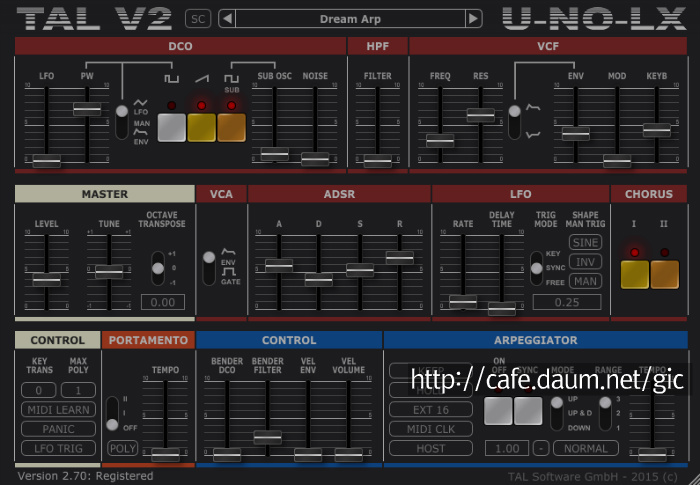Click the POLY portamento button
Screen dimensions: 700x485
(123, 448)
